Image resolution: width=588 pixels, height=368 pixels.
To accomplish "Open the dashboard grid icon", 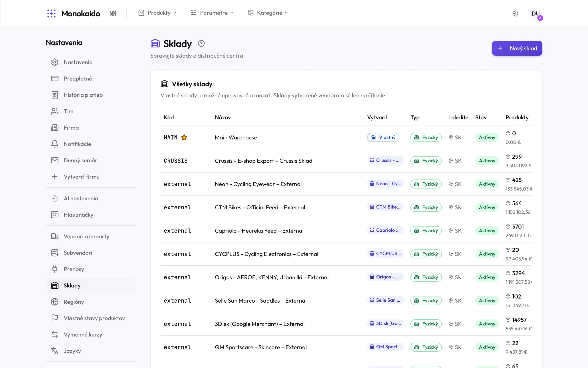I will pyautogui.click(x=113, y=13).
